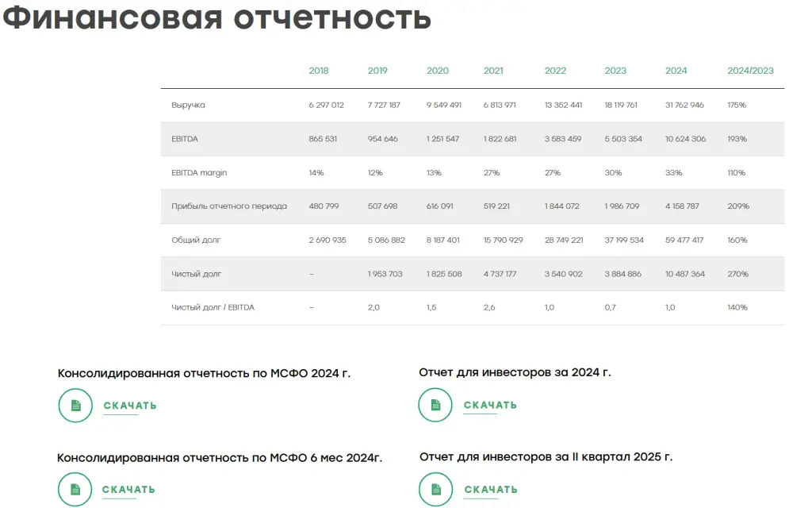Click the Выручка row label
The image size is (812, 508).
[188, 105]
